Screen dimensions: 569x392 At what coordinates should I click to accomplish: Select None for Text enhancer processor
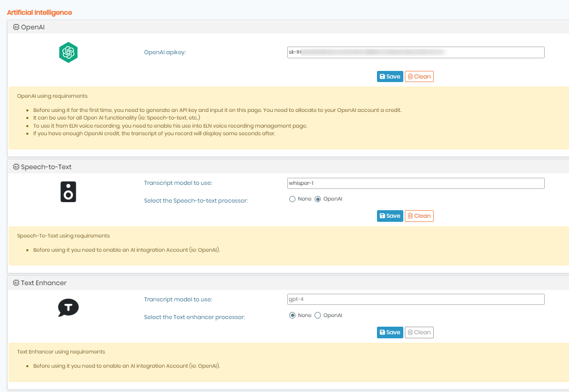coord(292,316)
